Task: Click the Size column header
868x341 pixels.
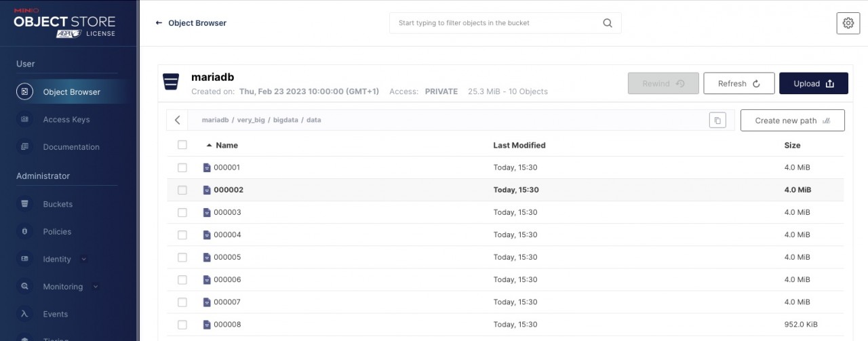Action: pyautogui.click(x=792, y=145)
